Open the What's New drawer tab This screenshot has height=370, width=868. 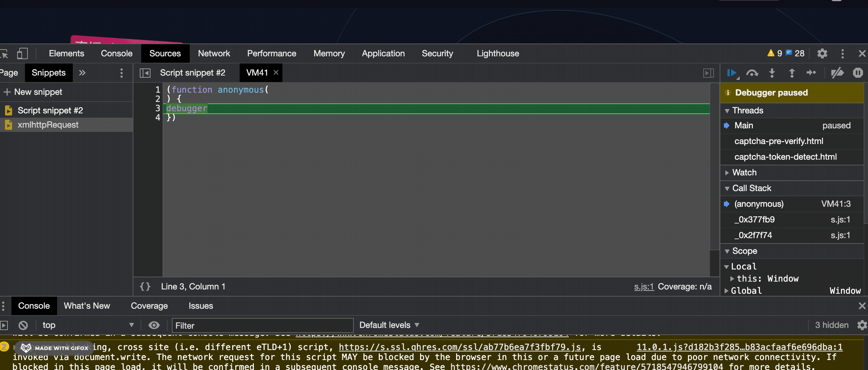pyautogui.click(x=87, y=306)
